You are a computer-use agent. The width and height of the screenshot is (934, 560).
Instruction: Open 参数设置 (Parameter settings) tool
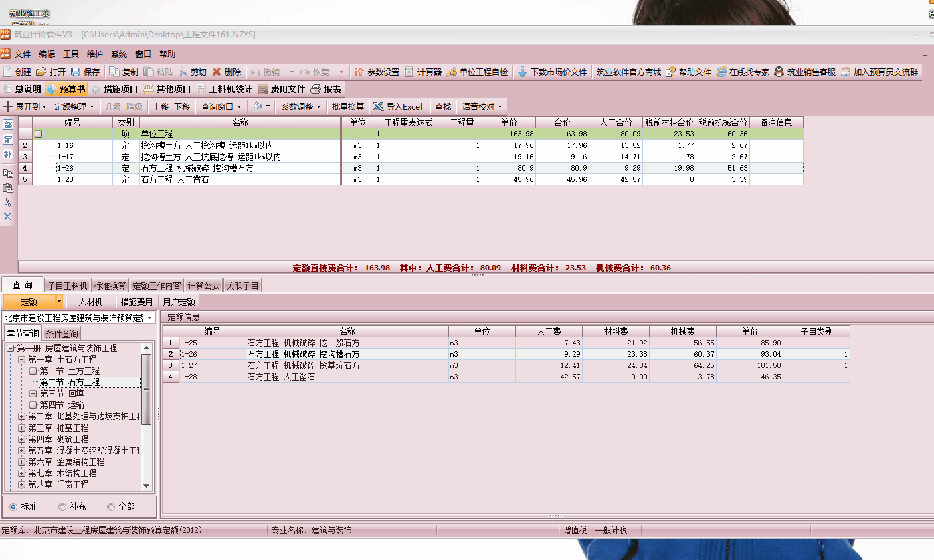click(359, 72)
